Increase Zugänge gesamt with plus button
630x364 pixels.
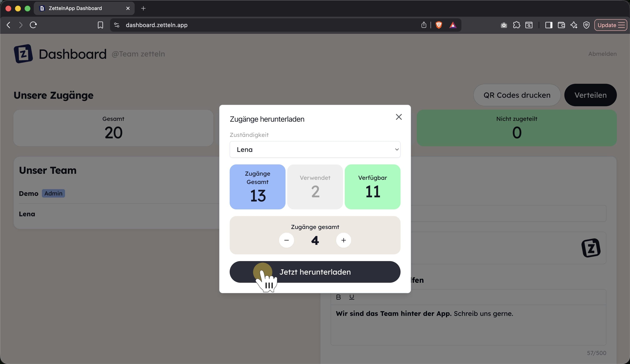pyautogui.click(x=343, y=240)
